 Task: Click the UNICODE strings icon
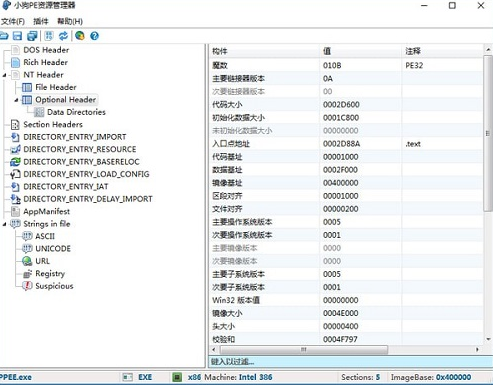tap(27, 249)
